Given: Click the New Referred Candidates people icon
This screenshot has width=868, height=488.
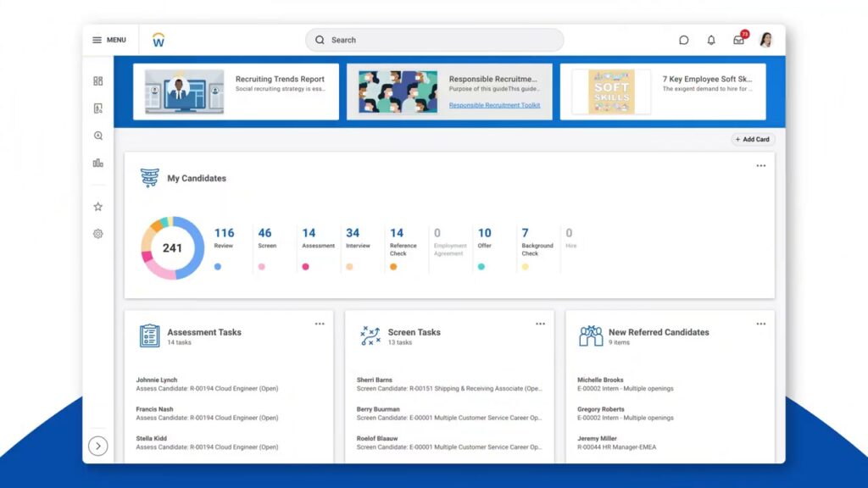Looking at the screenshot, I should point(591,335).
